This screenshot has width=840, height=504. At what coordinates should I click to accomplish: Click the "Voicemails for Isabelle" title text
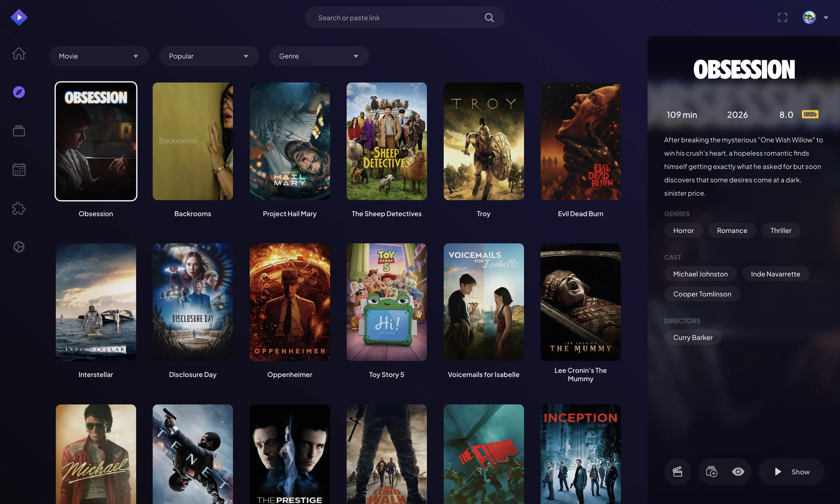click(x=483, y=375)
